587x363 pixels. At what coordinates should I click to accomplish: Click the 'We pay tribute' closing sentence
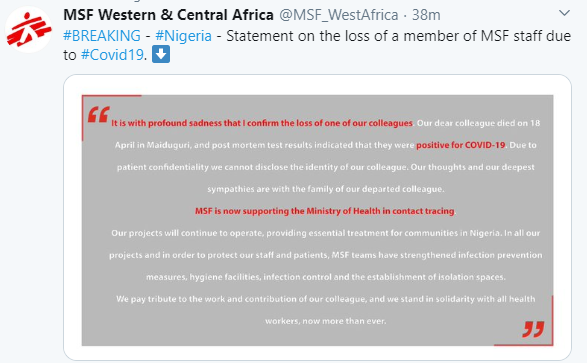pos(325,310)
